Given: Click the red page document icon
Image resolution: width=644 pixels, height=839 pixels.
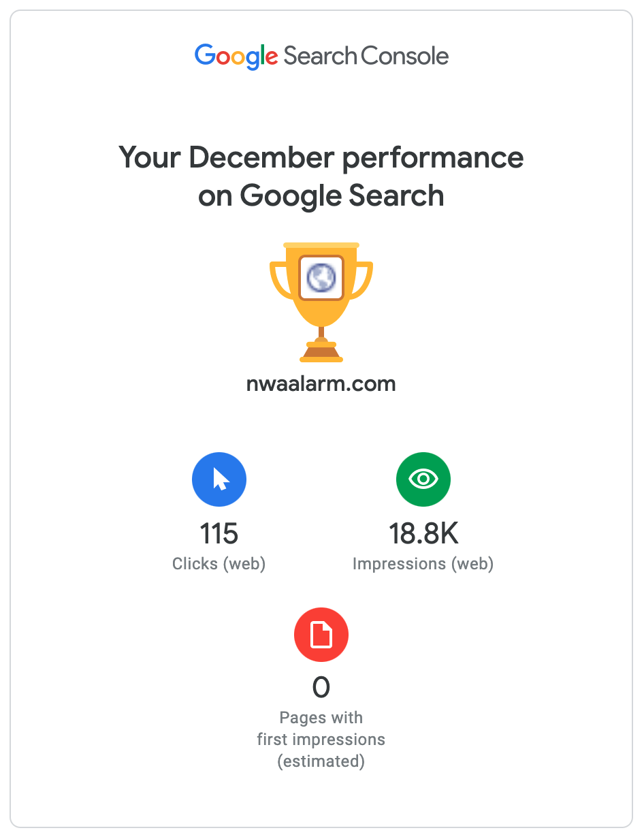Looking at the screenshot, I should [x=321, y=635].
